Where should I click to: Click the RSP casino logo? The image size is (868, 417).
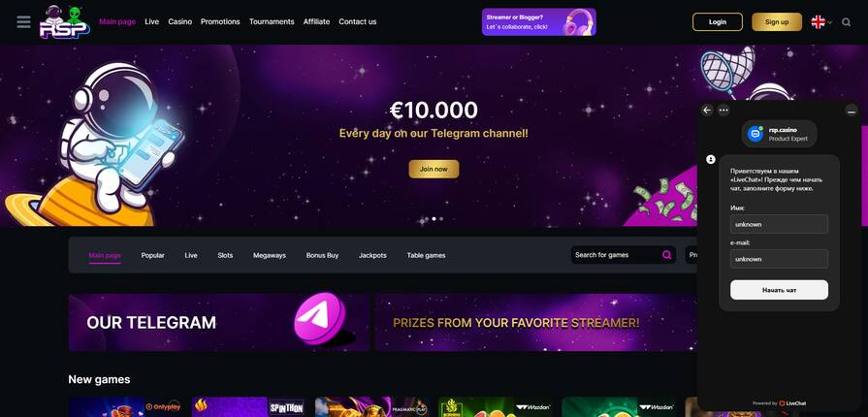[64, 22]
